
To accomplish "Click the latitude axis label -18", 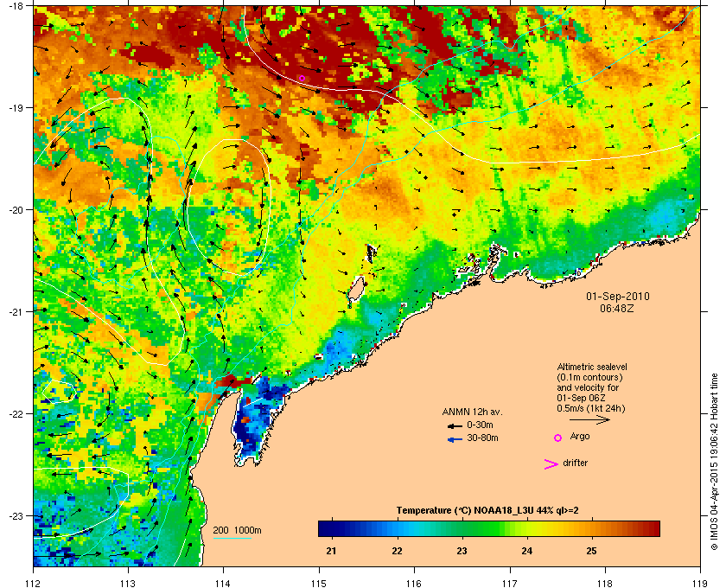I will coord(15,5).
